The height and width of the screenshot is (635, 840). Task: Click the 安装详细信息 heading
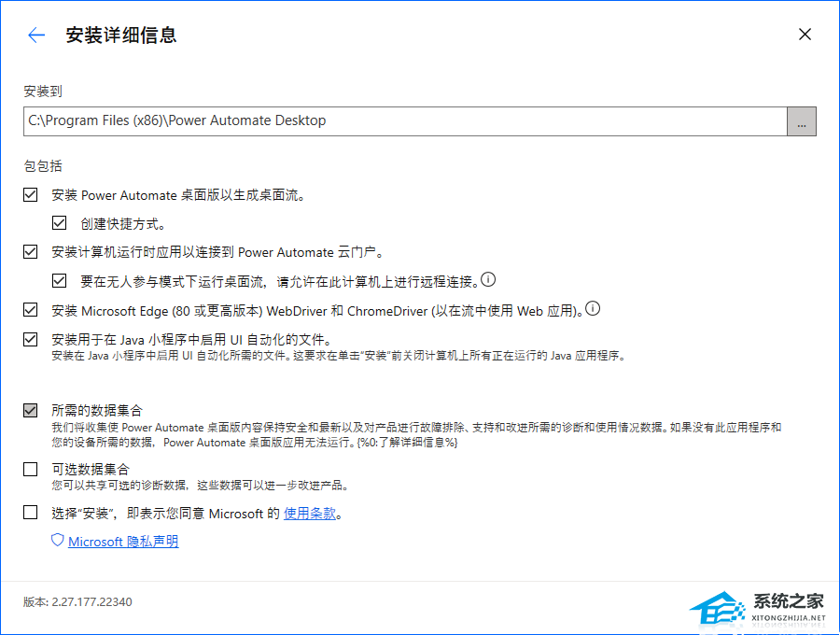(x=121, y=35)
